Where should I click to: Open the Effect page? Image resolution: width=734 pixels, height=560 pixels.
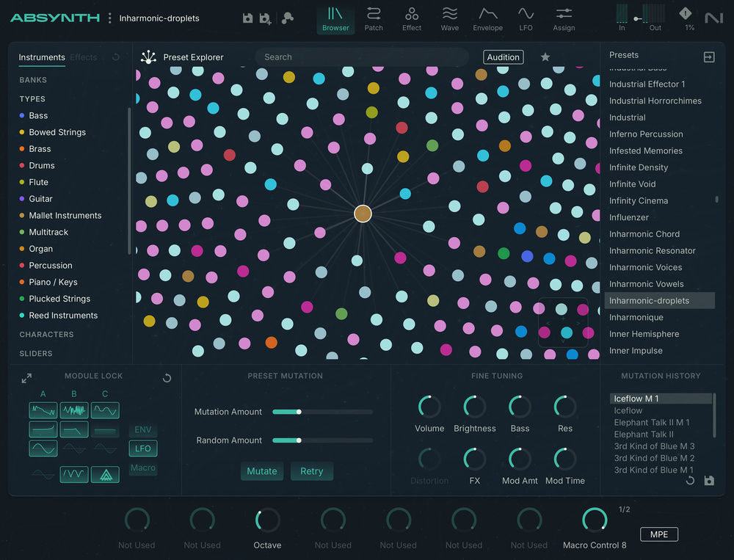[x=412, y=19]
